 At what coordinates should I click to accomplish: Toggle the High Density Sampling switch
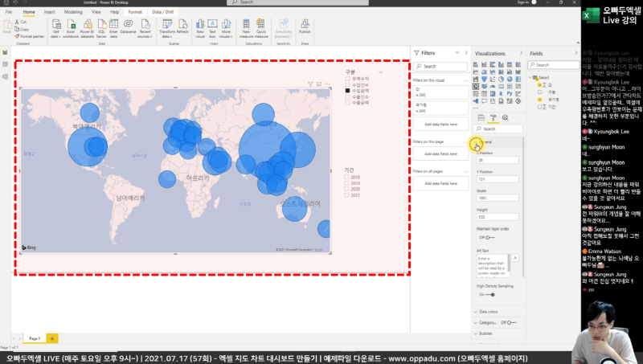pos(484,294)
